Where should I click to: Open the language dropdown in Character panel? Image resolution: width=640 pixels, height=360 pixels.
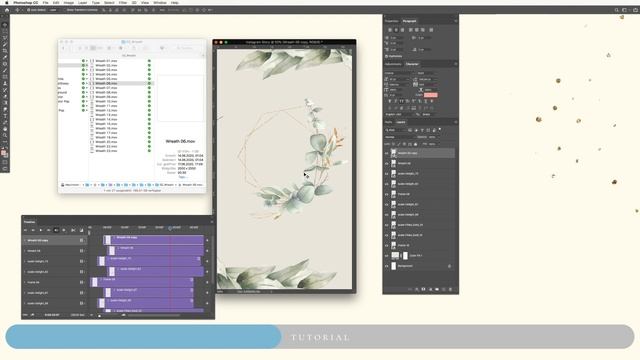[x=398, y=115]
